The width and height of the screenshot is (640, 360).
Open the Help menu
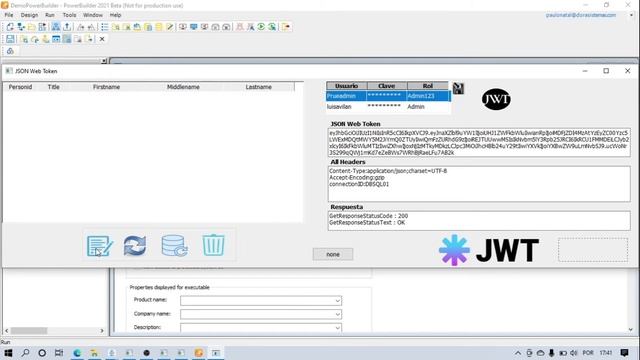coord(116,15)
